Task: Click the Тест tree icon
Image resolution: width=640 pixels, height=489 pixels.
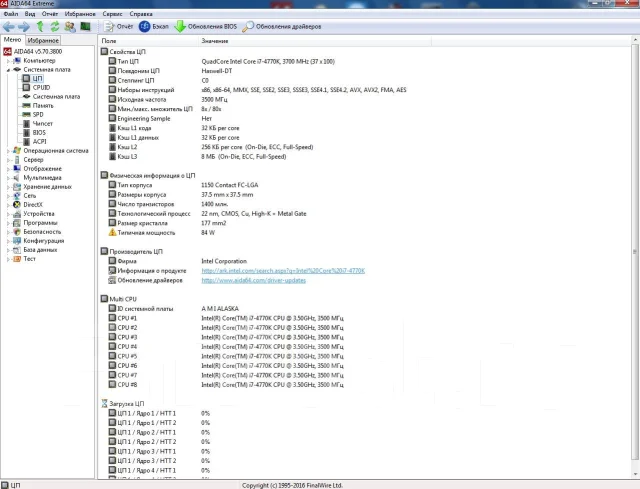Action: (x=17, y=258)
